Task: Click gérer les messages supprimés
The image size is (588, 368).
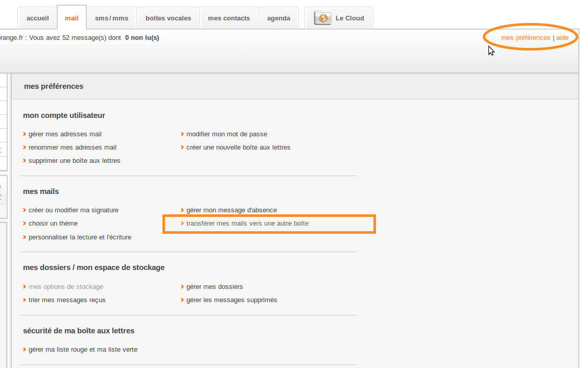Action: click(231, 300)
